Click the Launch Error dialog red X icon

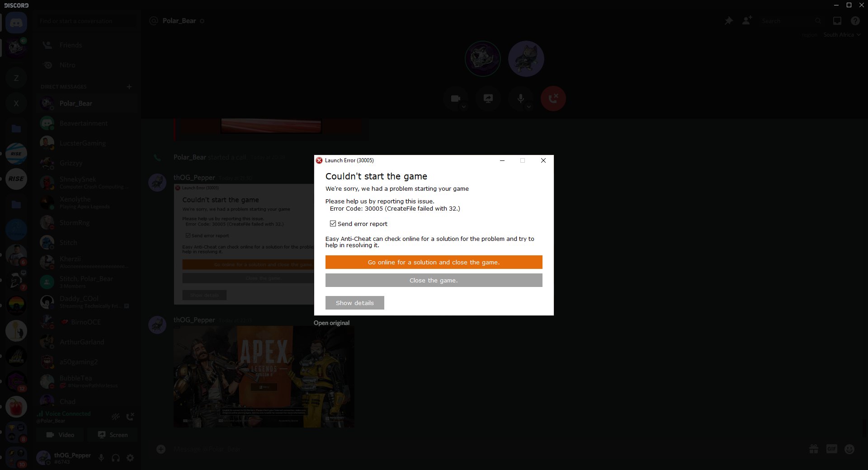319,160
